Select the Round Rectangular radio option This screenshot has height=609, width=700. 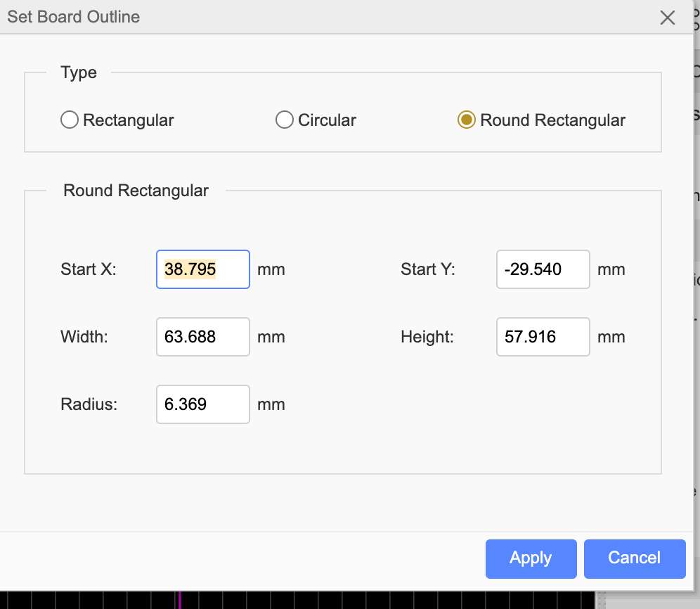tap(465, 120)
